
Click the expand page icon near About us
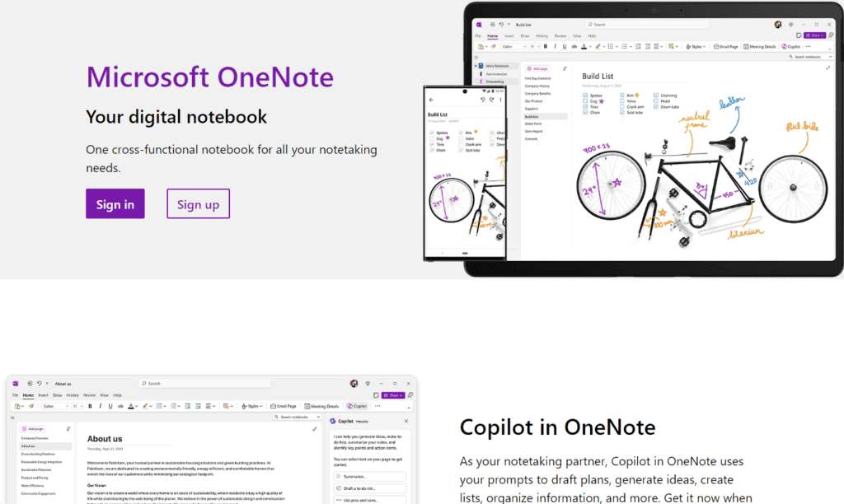coord(314,428)
